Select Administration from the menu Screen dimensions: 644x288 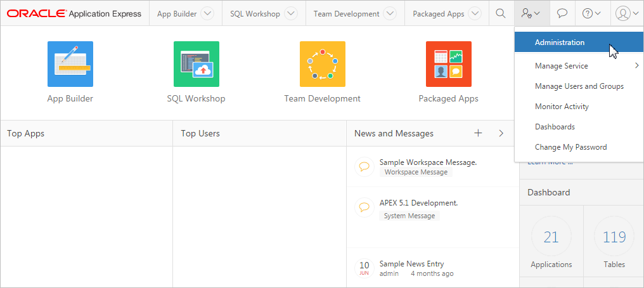tap(560, 43)
